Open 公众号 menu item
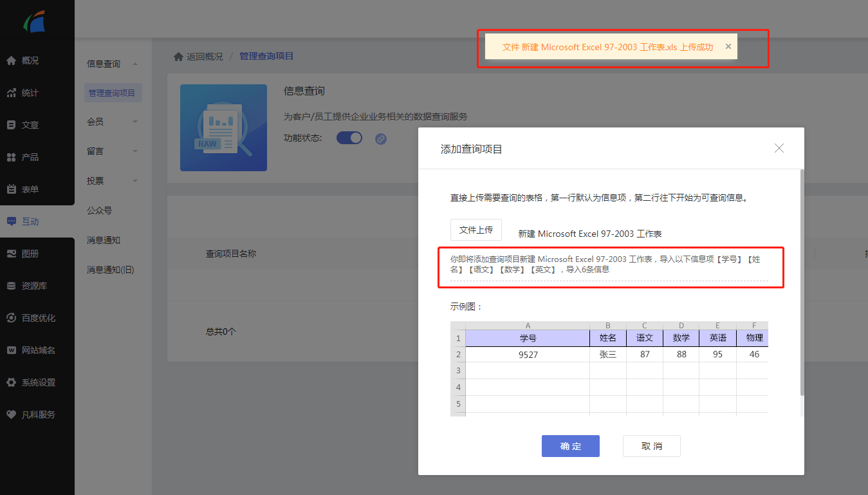 (x=100, y=210)
